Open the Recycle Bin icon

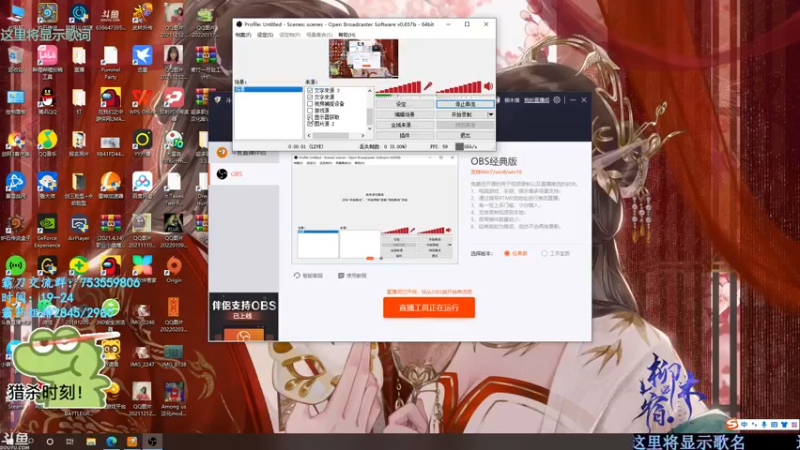click(x=15, y=58)
